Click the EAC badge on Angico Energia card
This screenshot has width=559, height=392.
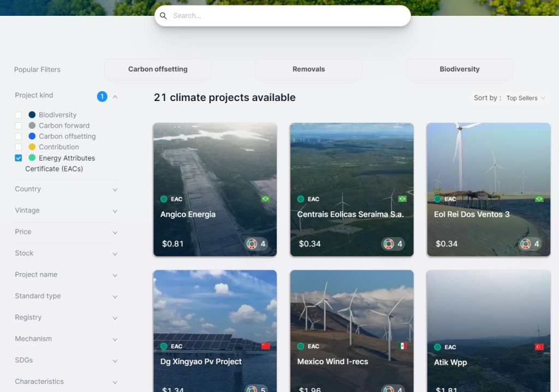[x=172, y=199]
